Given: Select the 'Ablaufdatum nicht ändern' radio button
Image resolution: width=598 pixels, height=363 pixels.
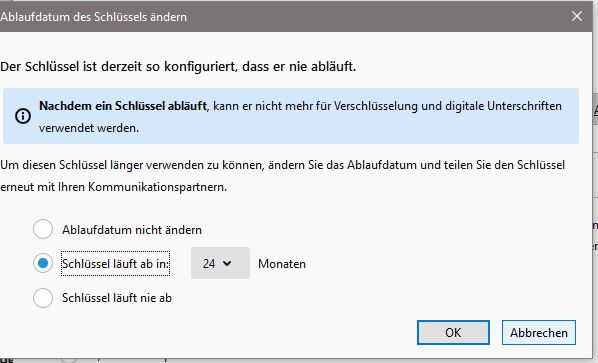Looking at the screenshot, I should click(43, 229).
